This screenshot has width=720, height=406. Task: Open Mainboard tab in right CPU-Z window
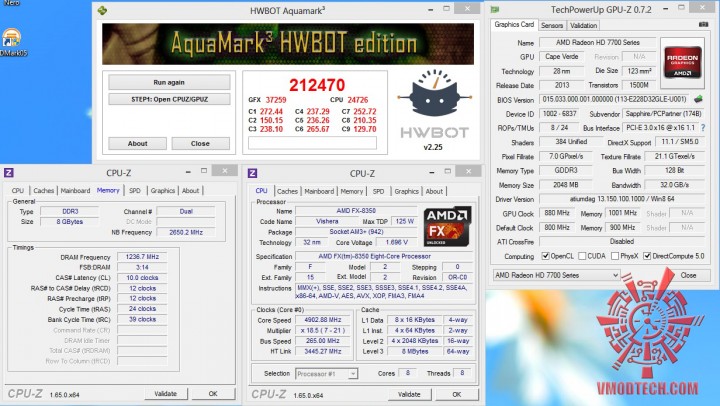pos(319,192)
